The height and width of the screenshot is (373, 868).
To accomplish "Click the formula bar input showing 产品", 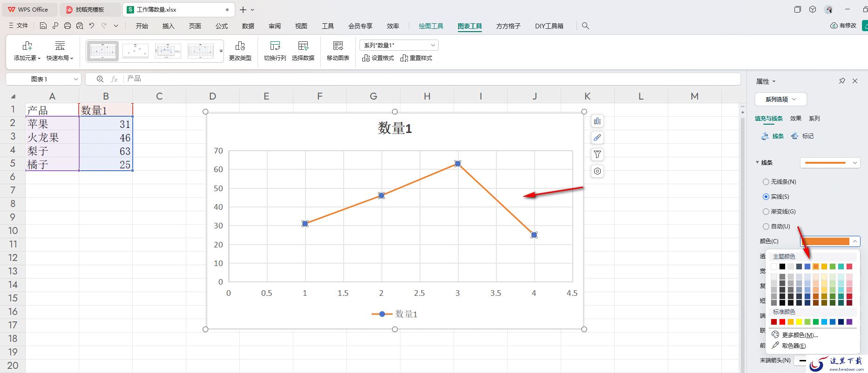I will pos(432,79).
